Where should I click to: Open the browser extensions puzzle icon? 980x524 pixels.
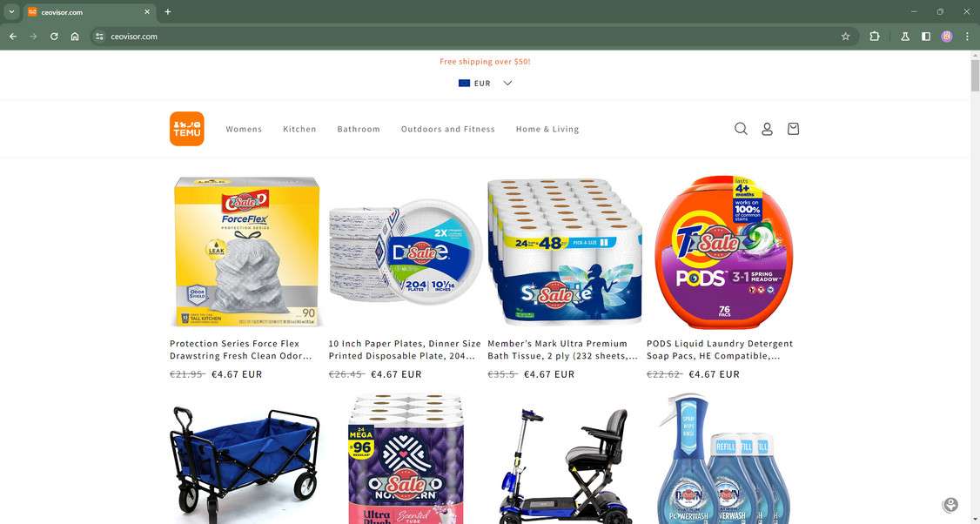click(x=875, y=37)
